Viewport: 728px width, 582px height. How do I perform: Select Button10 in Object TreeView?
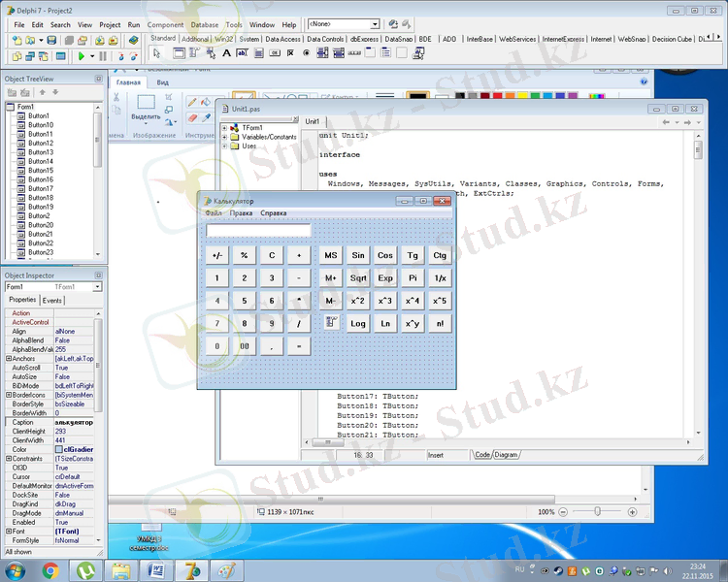[x=41, y=125]
